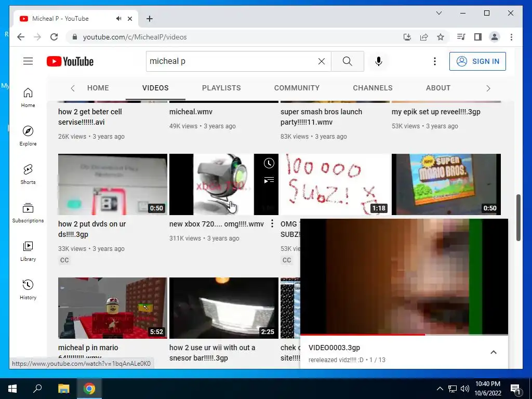Clear the search box with X
Image resolution: width=532 pixels, height=399 pixels.
coord(321,61)
